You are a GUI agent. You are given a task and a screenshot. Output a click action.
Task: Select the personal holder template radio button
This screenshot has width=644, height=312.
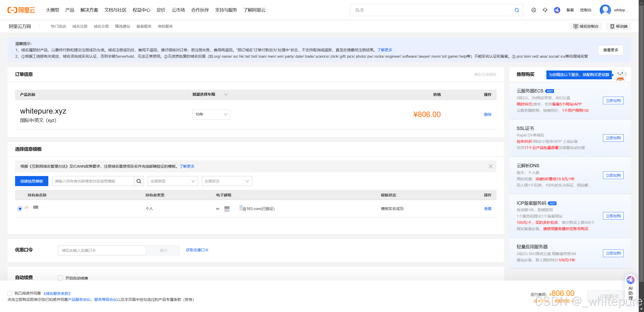tap(20, 209)
